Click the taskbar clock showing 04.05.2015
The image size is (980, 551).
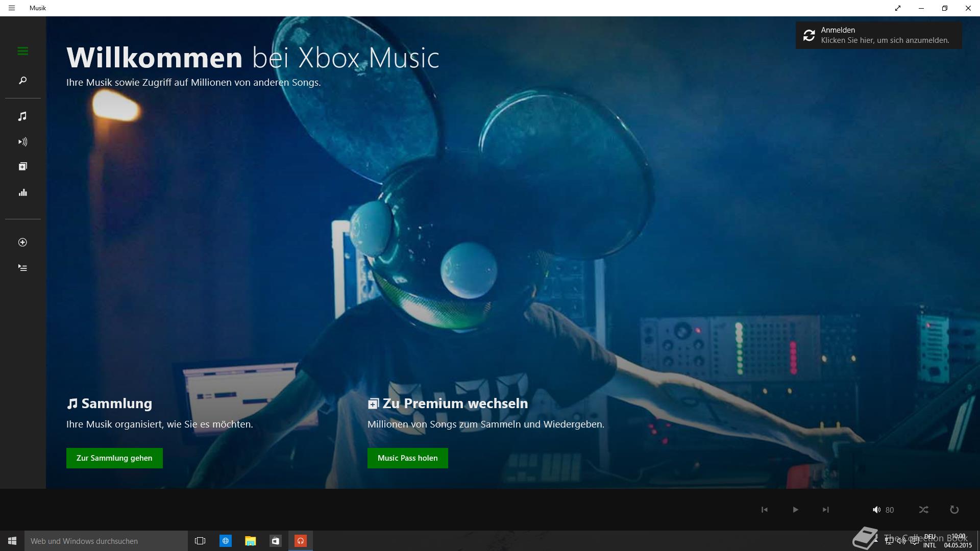958,541
